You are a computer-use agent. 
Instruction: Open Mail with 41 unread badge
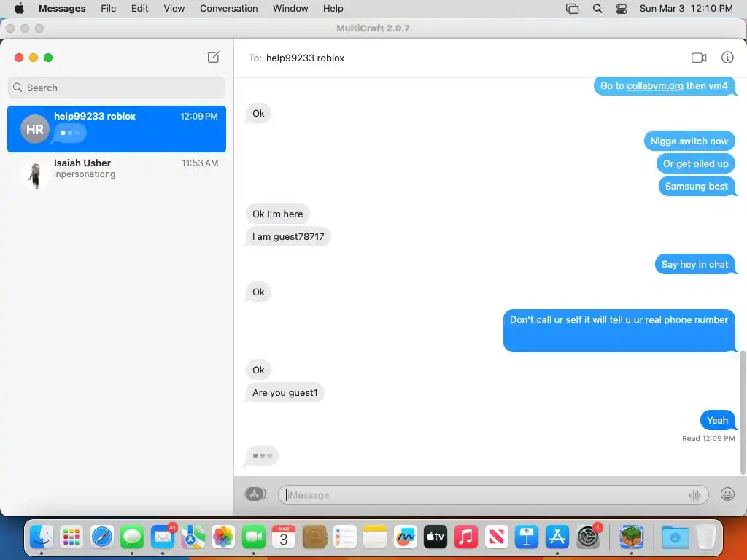coord(163,537)
